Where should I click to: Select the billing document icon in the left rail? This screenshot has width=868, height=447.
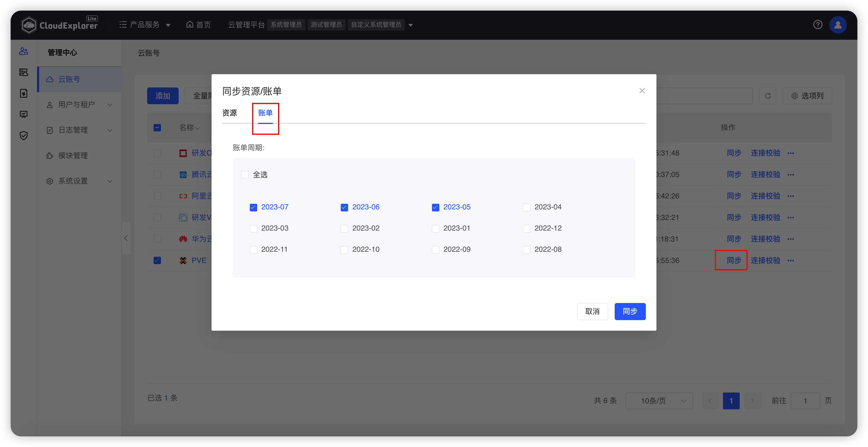[24, 93]
